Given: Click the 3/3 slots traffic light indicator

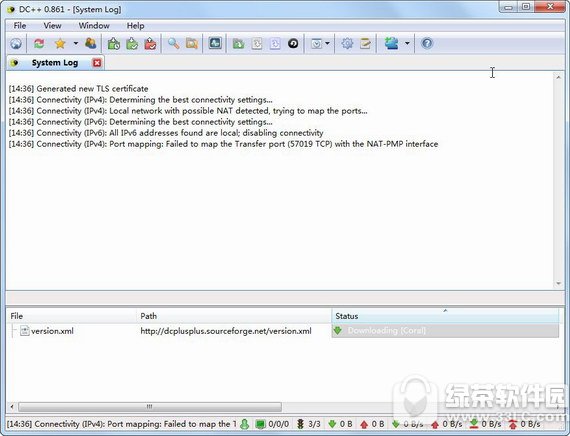Looking at the screenshot, I should (309, 424).
